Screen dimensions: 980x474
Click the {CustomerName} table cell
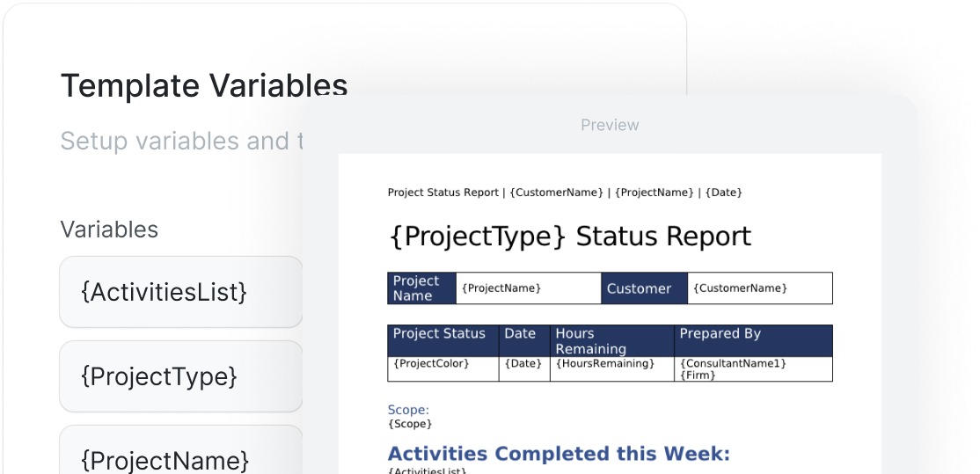tap(760, 288)
